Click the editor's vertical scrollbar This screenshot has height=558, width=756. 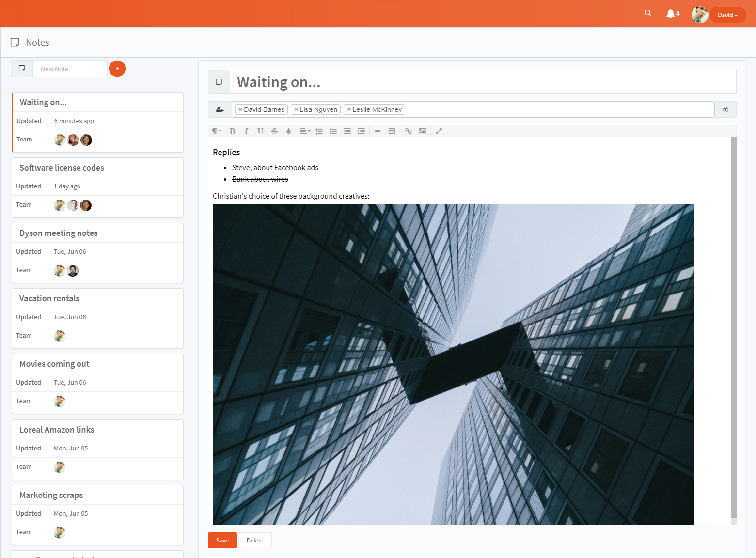tap(733, 327)
